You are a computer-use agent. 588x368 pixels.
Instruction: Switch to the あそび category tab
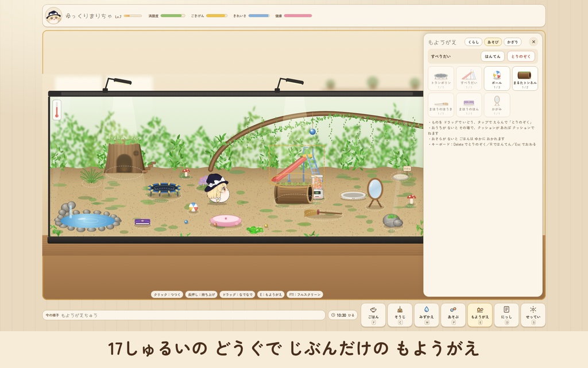(493, 42)
